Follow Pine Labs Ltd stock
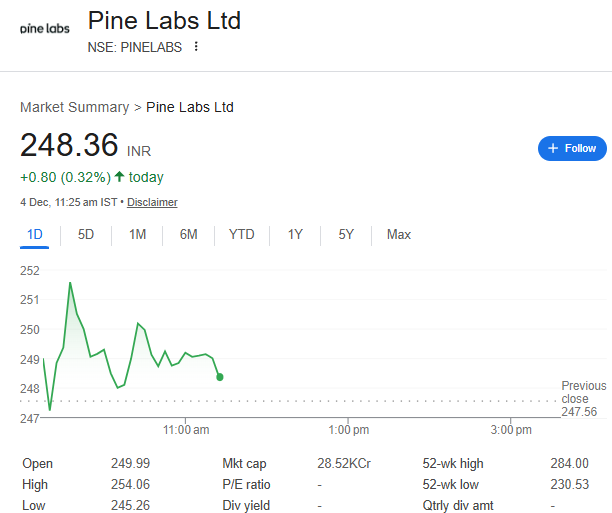Image resolution: width=612 pixels, height=513 pixels. [572, 148]
